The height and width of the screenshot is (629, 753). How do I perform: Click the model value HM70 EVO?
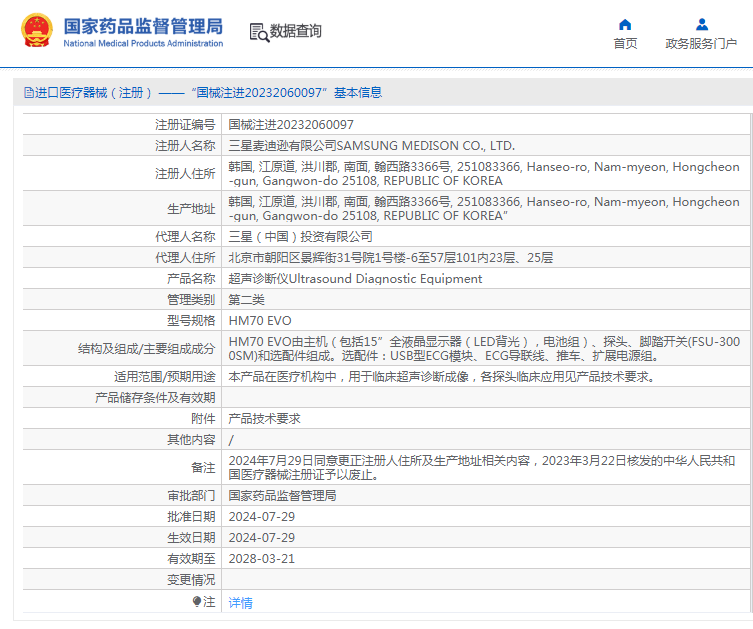point(260,321)
